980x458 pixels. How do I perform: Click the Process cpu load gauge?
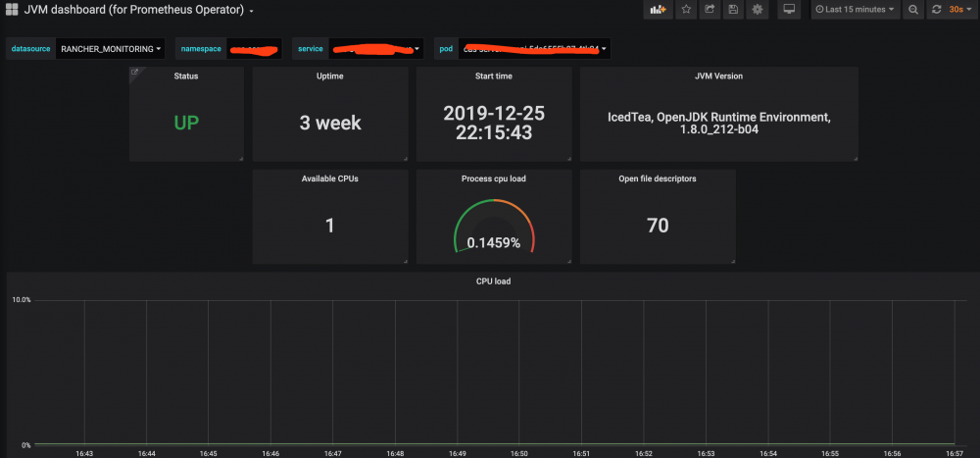click(494, 227)
